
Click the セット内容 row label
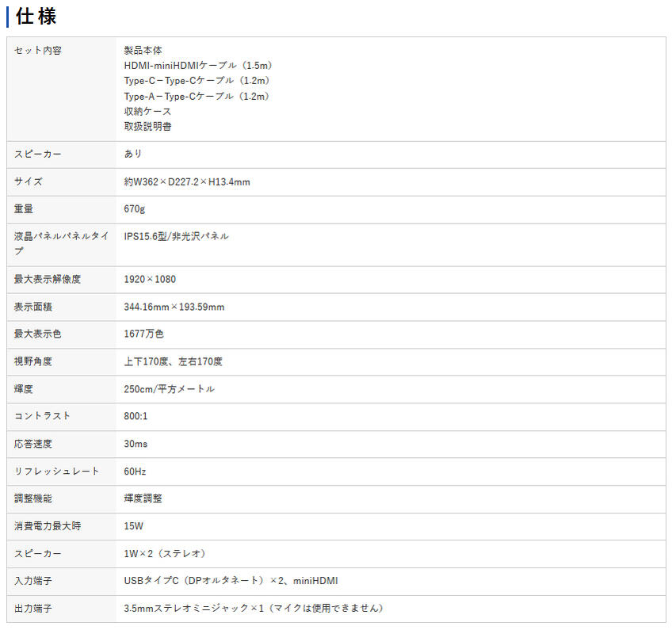coord(38,51)
